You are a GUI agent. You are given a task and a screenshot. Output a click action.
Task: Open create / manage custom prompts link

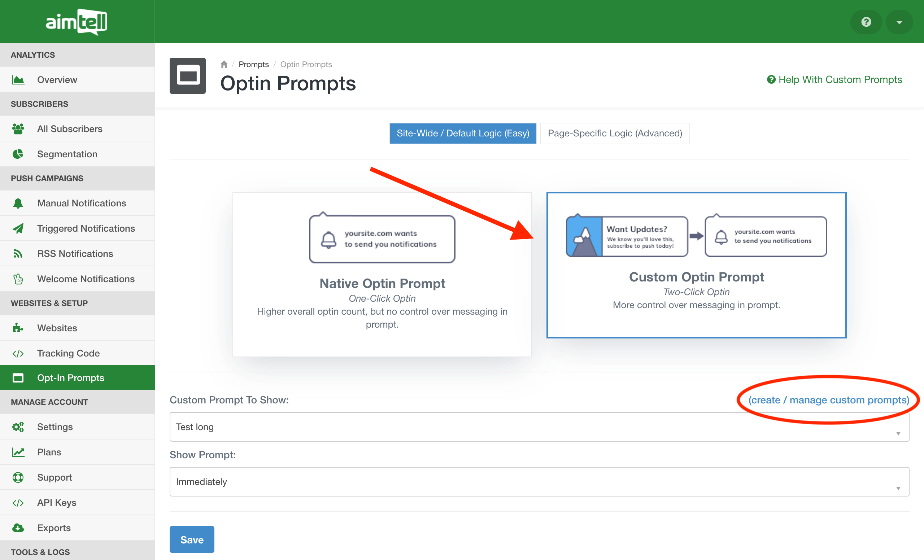[x=828, y=400]
